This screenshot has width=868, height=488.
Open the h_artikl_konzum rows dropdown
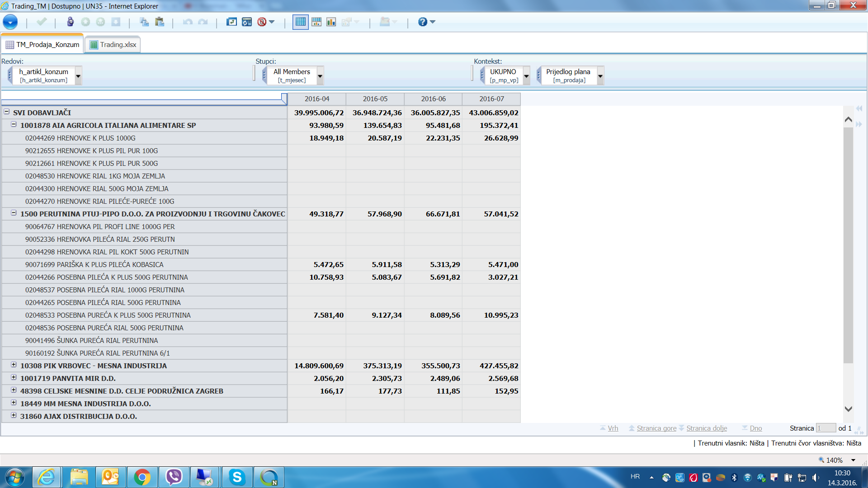pyautogui.click(x=78, y=76)
